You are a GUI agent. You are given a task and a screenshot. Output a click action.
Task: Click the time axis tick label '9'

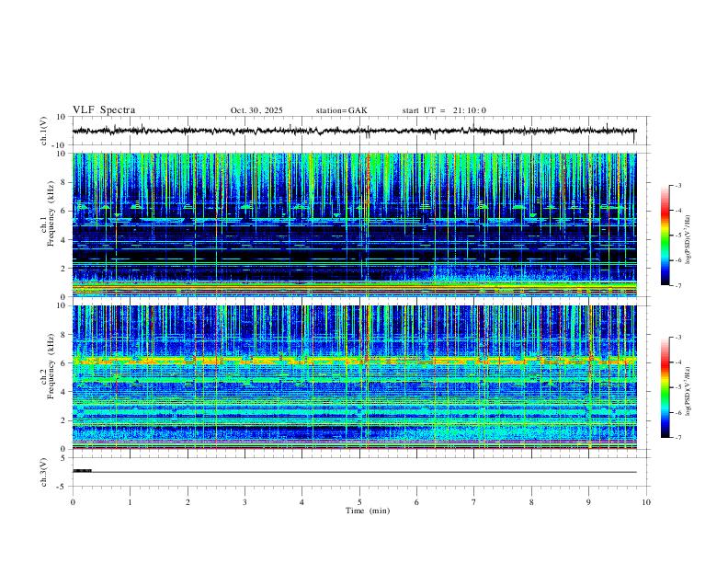point(588,502)
